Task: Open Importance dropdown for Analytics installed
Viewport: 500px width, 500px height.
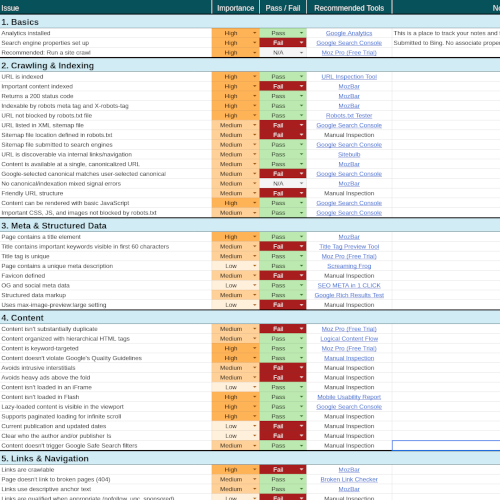Action: tap(255, 33)
